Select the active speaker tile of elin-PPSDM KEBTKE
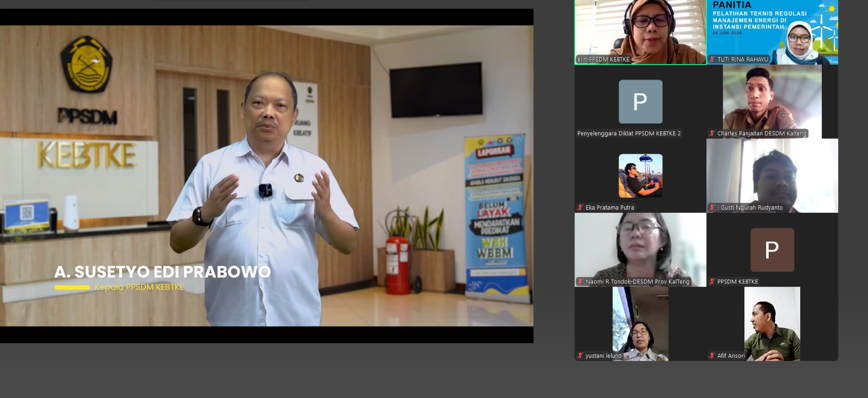The image size is (868, 398). pyautogui.click(x=640, y=32)
